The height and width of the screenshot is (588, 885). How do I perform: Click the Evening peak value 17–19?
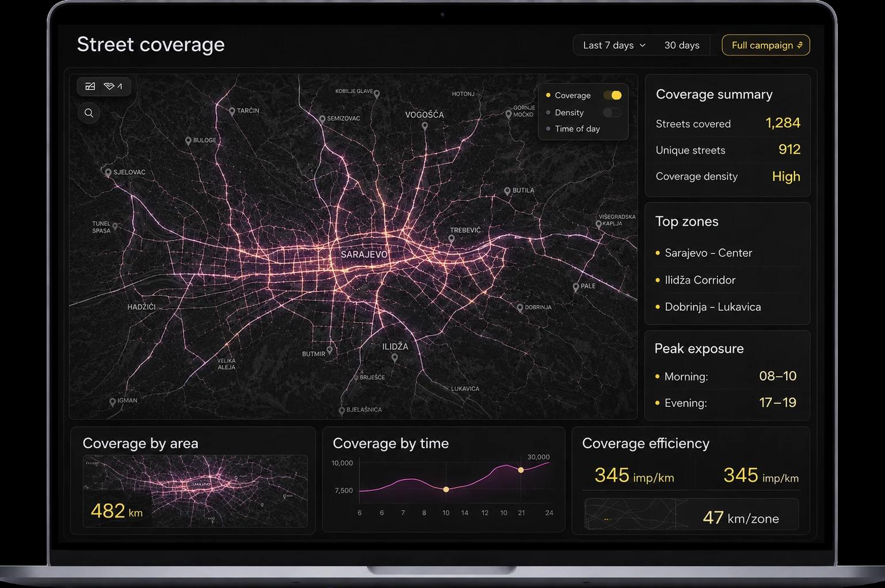tap(777, 403)
